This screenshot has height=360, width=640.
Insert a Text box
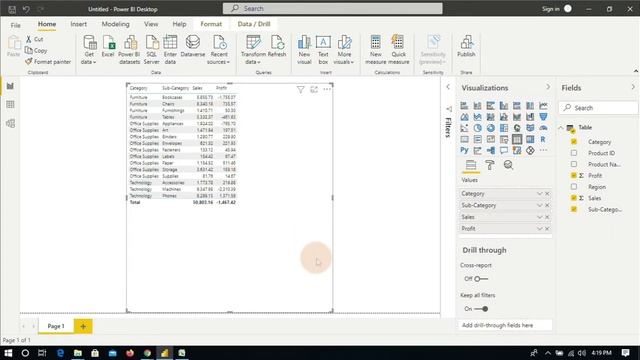coord(323,50)
